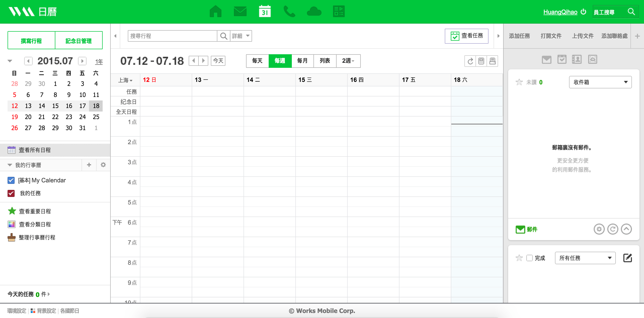Switch to 每天 view
The image size is (644, 318).
point(257,61)
